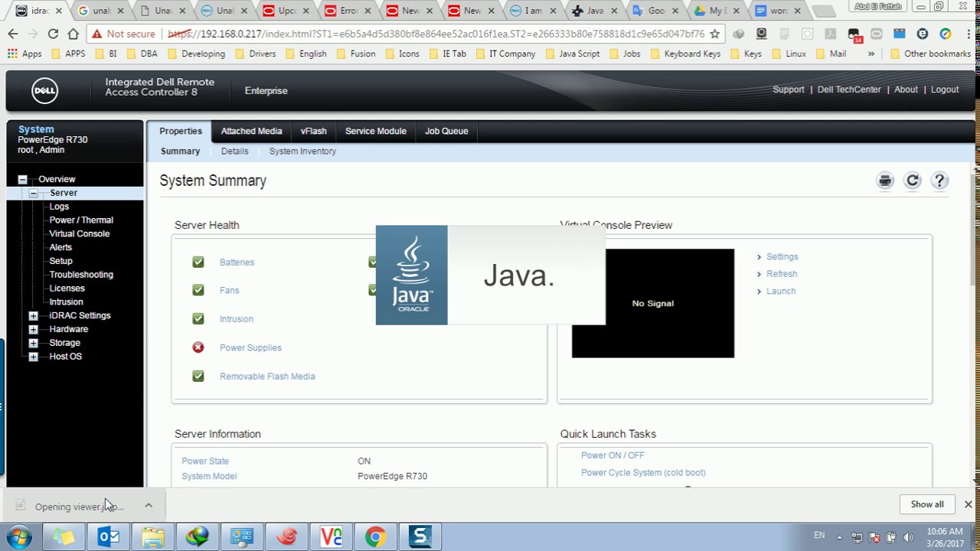Open the About link
This screenshot has height=551, width=980.
[906, 90]
